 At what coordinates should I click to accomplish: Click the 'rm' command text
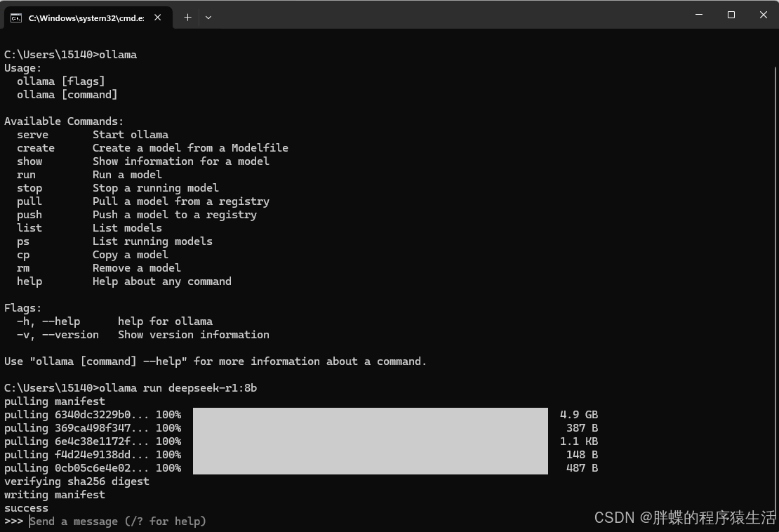click(x=23, y=268)
